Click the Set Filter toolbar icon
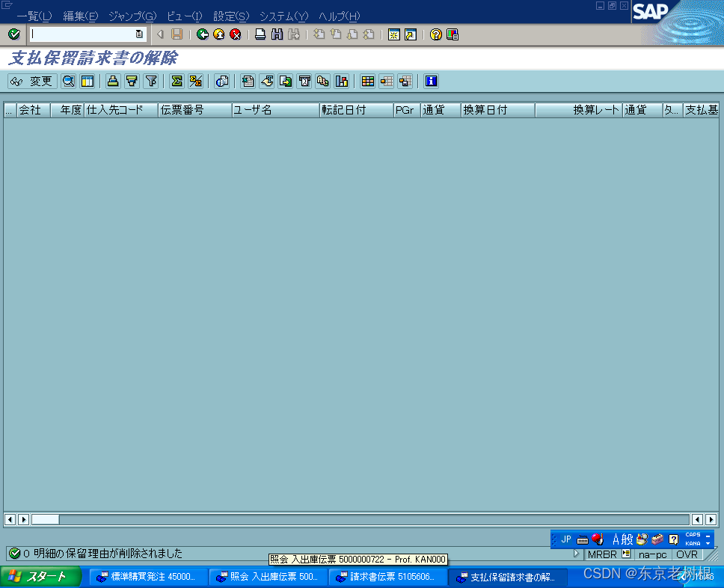Image resolution: width=724 pixels, height=588 pixels. pos(149,81)
